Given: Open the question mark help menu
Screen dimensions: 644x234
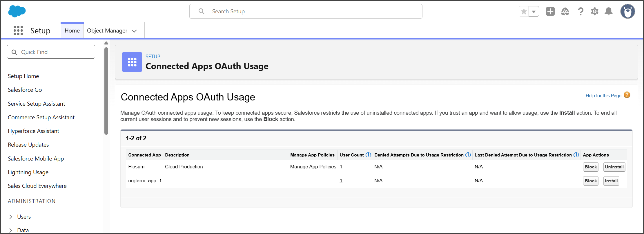Looking at the screenshot, I should point(580,11).
